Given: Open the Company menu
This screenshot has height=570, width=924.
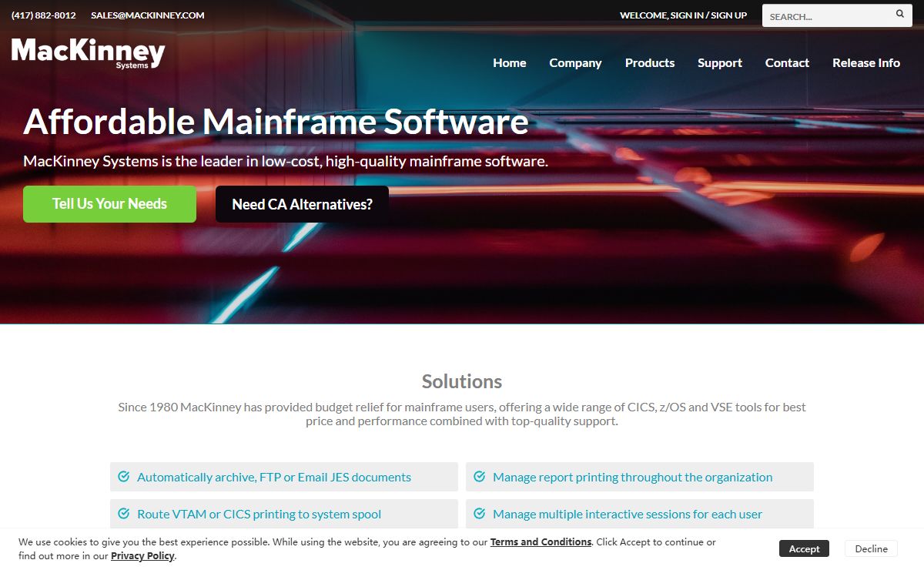Looking at the screenshot, I should tap(575, 63).
